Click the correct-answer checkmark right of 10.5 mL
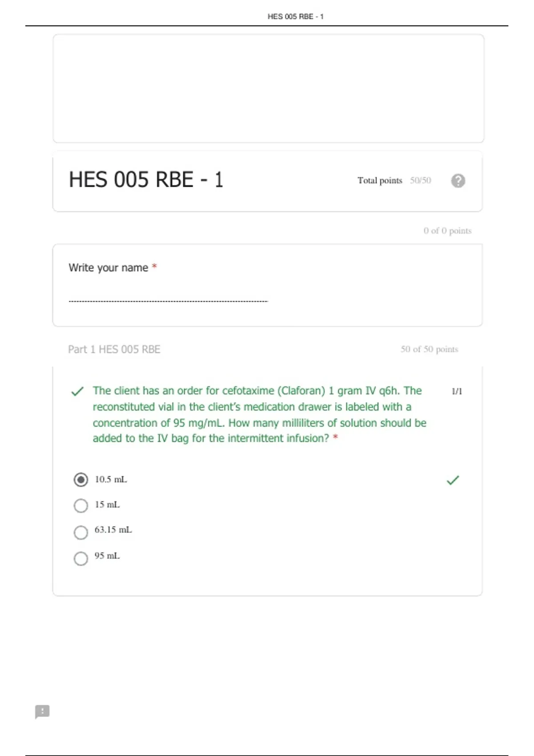The height and width of the screenshot is (756, 534). 453,480
